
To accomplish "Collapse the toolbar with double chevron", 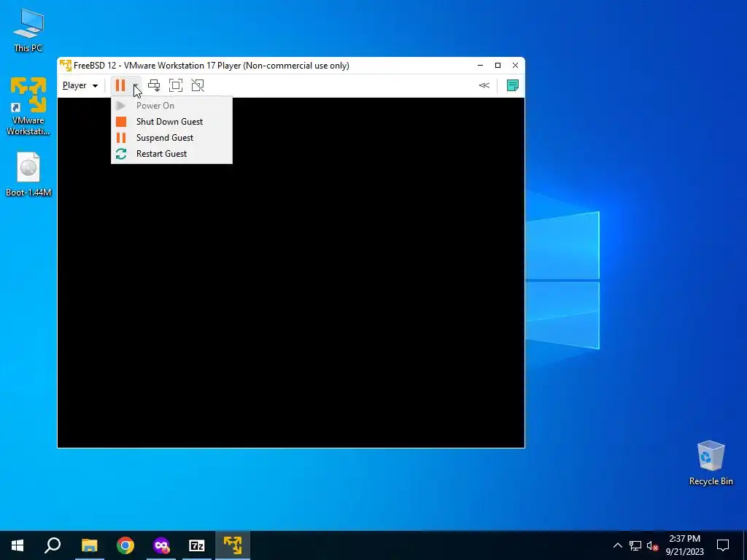I will coord(484,85).
